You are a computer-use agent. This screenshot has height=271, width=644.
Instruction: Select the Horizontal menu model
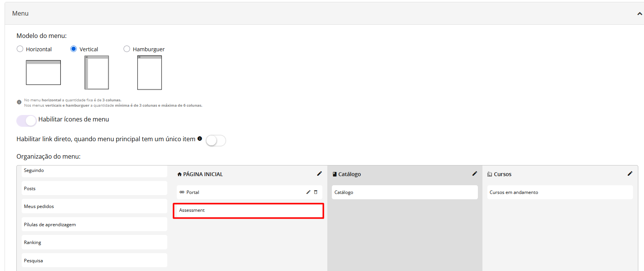20,49
